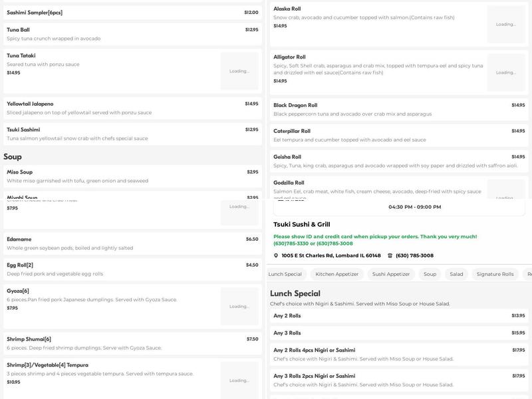Click the 1005 E St Charles Rd address
Screen dimensions: 532x399
(x=331, y=255)
